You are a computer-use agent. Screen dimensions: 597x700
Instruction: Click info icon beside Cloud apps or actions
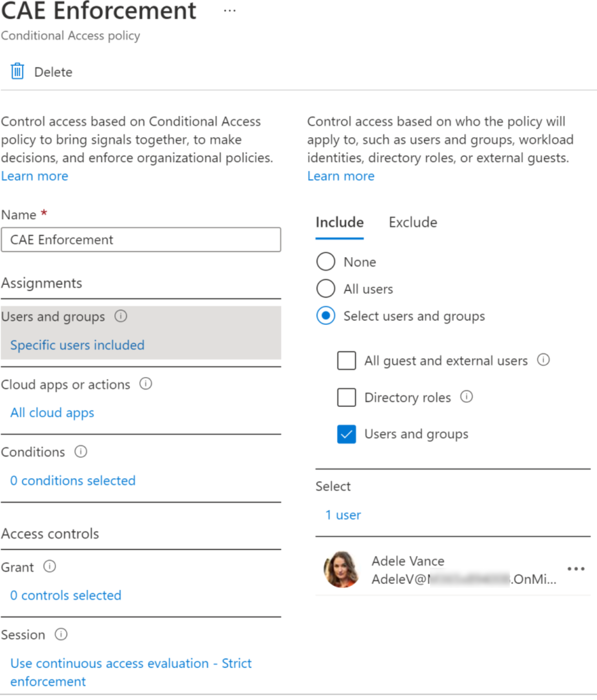[146, 383]
